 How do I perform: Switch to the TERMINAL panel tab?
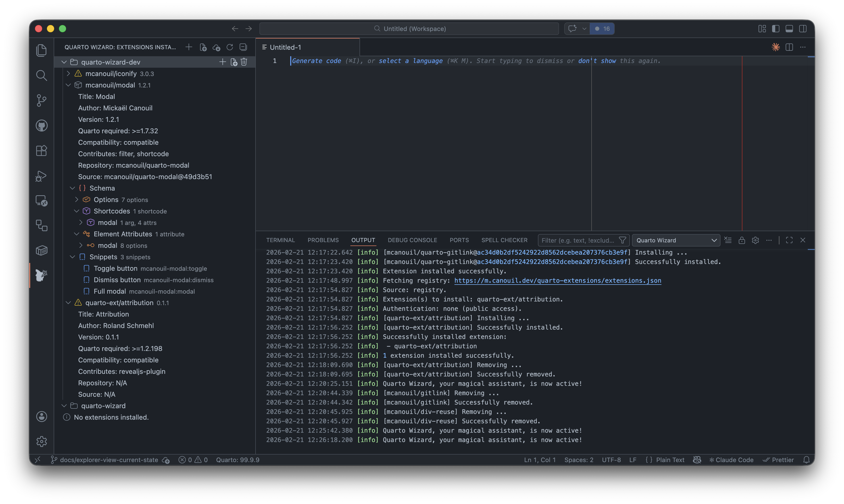280,240
